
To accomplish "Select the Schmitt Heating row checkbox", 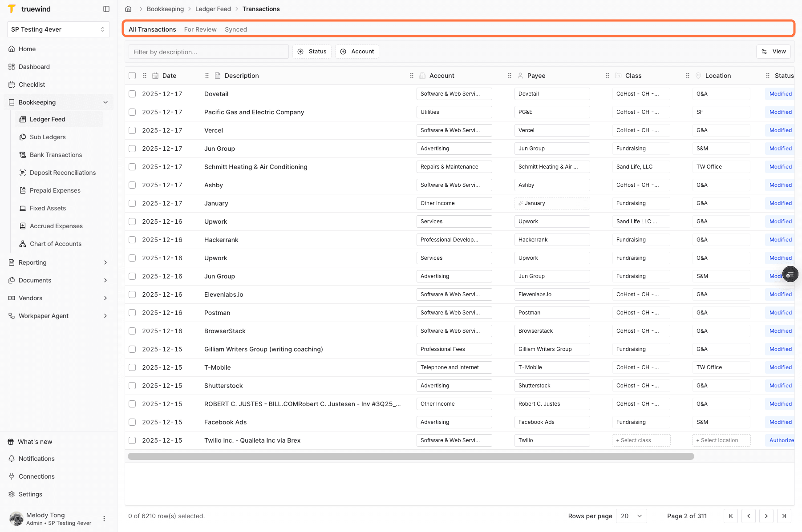I will point(132,167).
